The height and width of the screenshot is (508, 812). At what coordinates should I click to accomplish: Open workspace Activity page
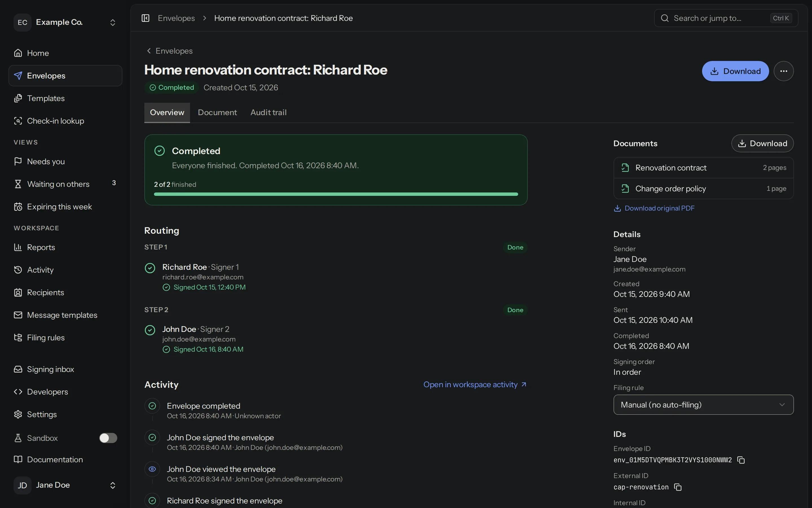click(65, 270)
